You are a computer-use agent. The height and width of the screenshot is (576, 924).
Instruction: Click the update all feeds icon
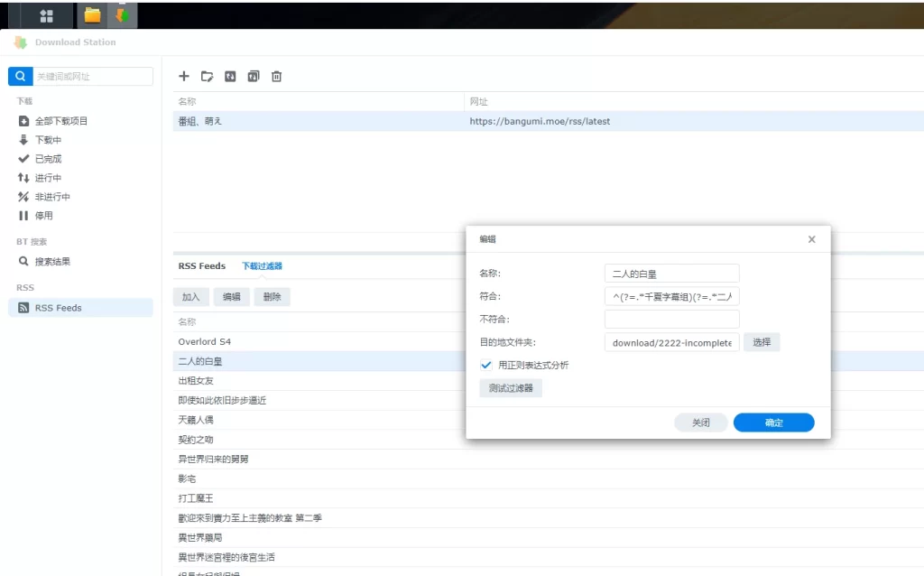(x=254, y=77)
